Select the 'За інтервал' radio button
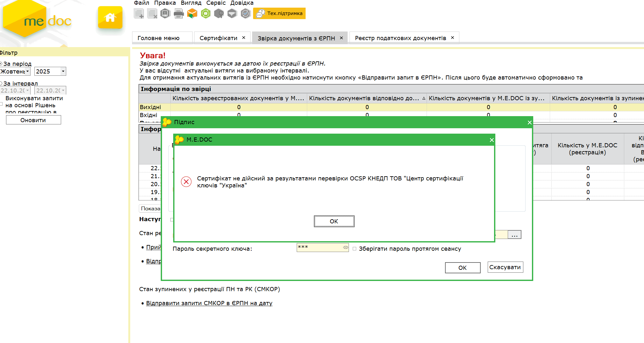The image size is (644, 343). pos(1,83)
